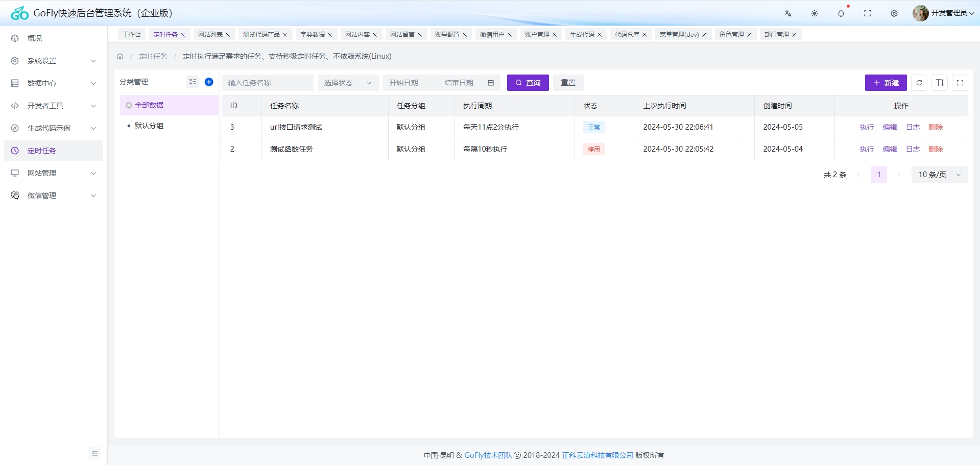This screenshot has width=980, height=465.
Task: Close the 网站列表 tab
Action: [x=228, y=35]
